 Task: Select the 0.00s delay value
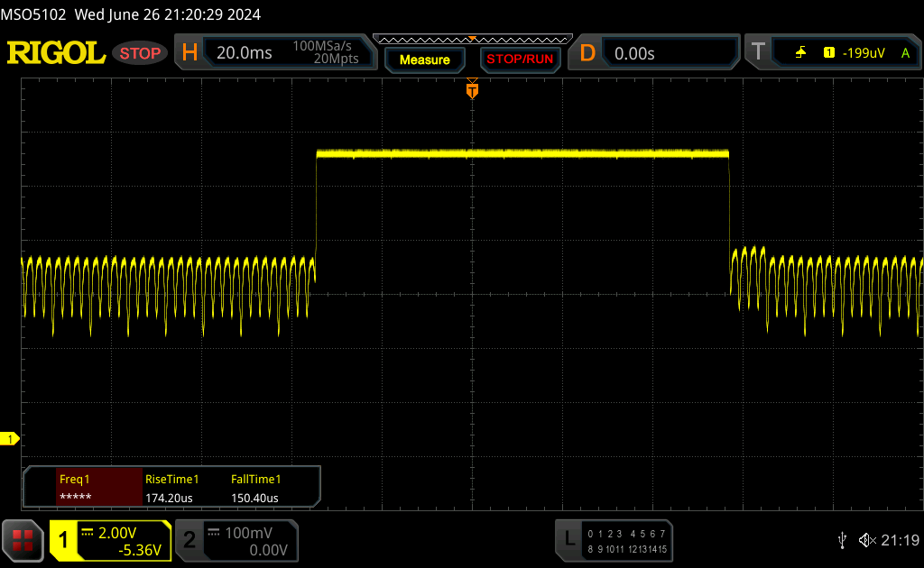tap(634, 53)
